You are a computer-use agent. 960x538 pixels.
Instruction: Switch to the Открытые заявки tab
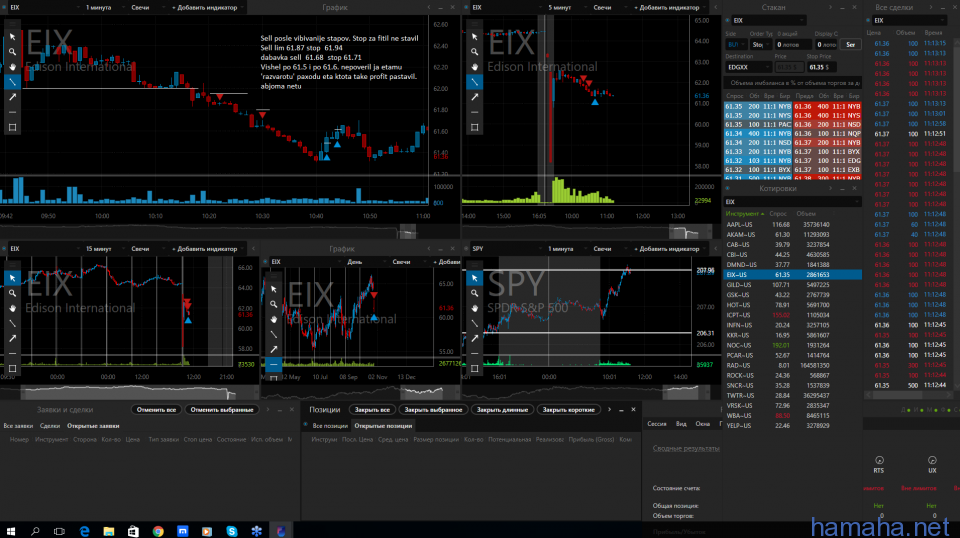[93, 425]
